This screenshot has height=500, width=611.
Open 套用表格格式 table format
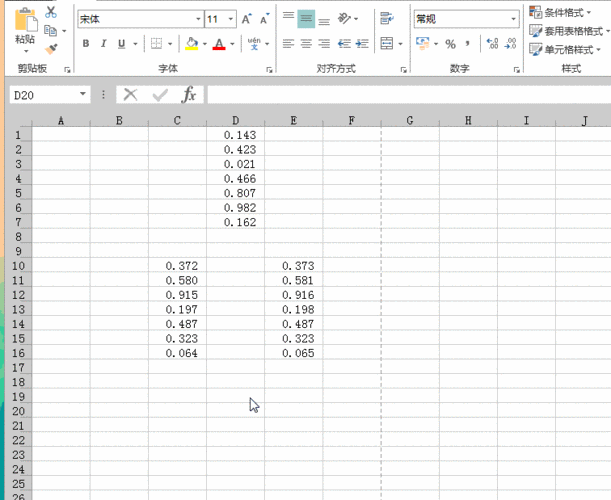[x=569, y=31]
